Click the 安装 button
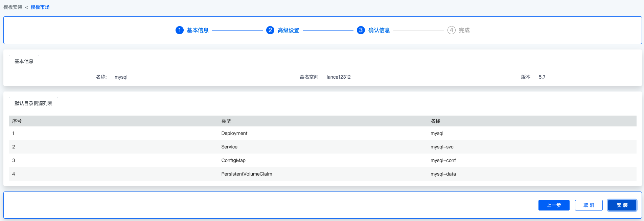 pos(622,205)
